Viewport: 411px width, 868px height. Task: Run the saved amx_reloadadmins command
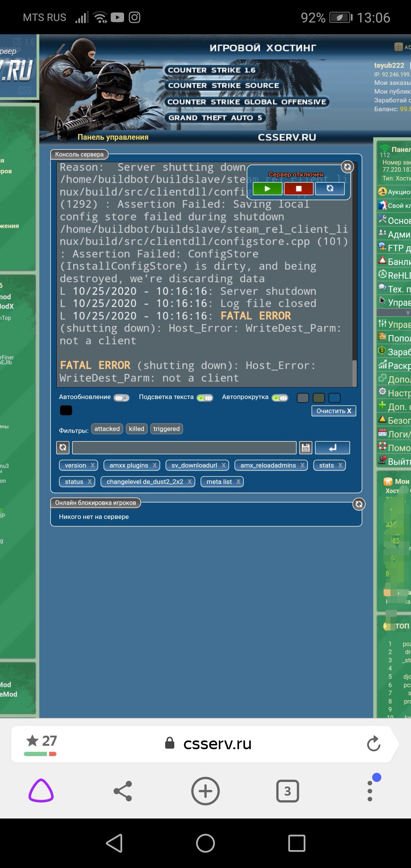click(x=268, y=465)
